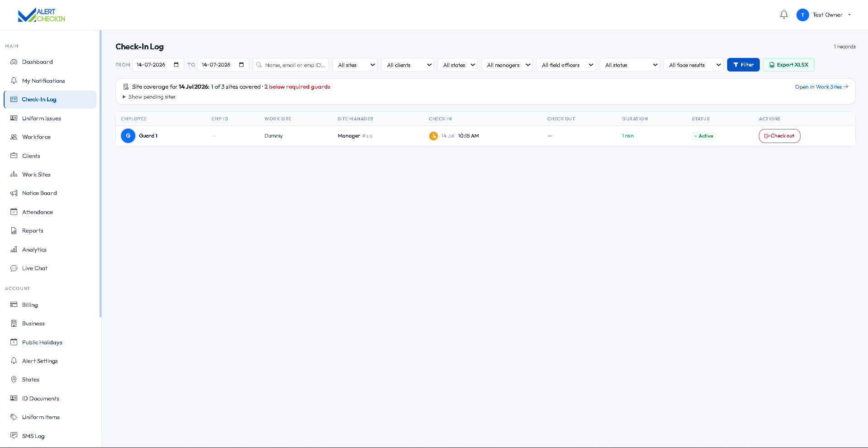Go to Workforce page
This screenshot has width=868, height=448.
pos(50,137)
